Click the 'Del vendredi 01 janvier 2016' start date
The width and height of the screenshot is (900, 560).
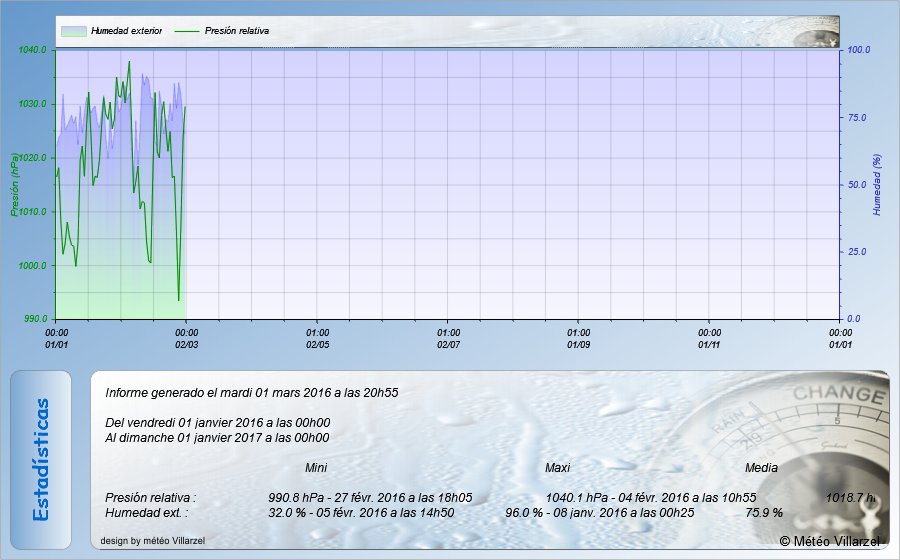[x=218, y=423]
